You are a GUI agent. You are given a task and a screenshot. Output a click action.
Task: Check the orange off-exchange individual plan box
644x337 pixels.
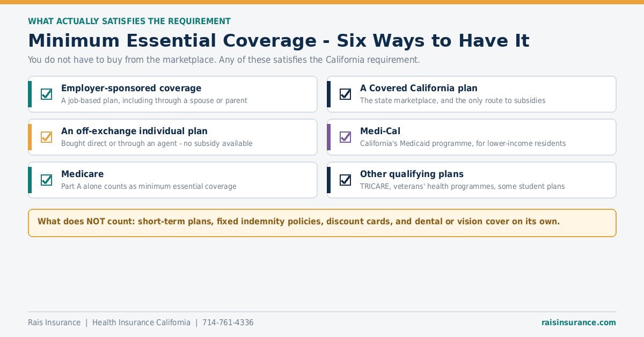point(47,137)
